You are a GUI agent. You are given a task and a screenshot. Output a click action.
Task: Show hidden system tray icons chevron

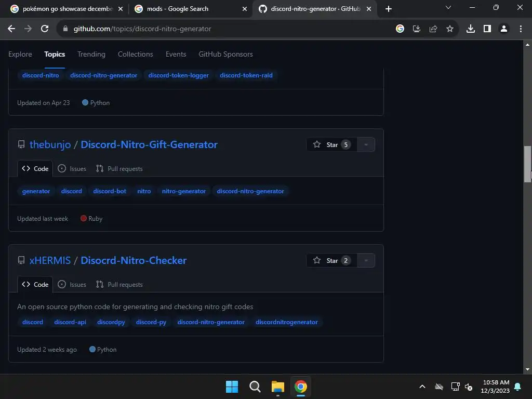click(422, 387)
